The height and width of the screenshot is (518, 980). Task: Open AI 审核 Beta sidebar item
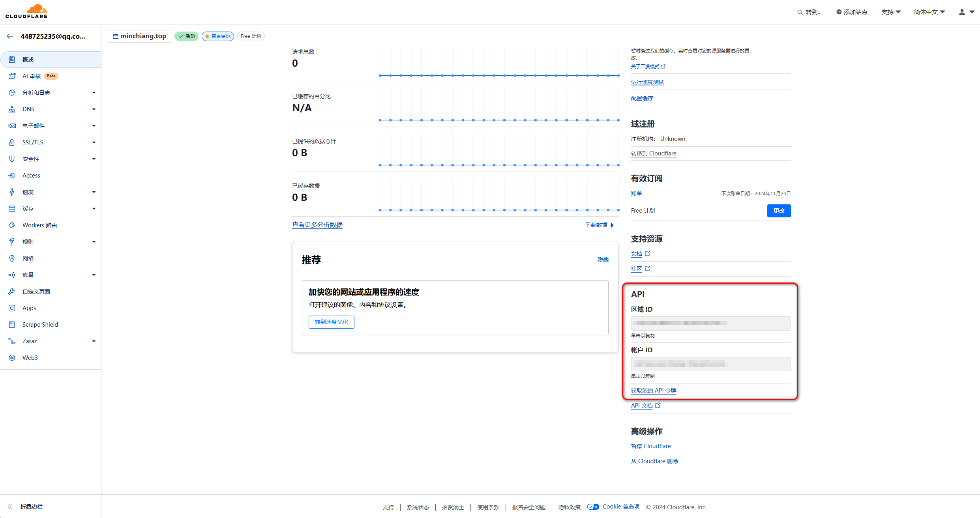tap(51, 76)
